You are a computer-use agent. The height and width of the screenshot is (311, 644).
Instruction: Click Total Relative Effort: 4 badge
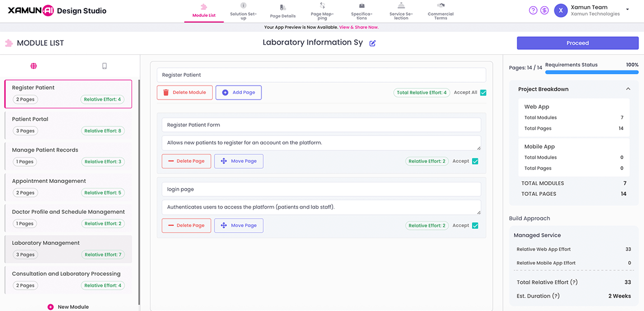421,93
